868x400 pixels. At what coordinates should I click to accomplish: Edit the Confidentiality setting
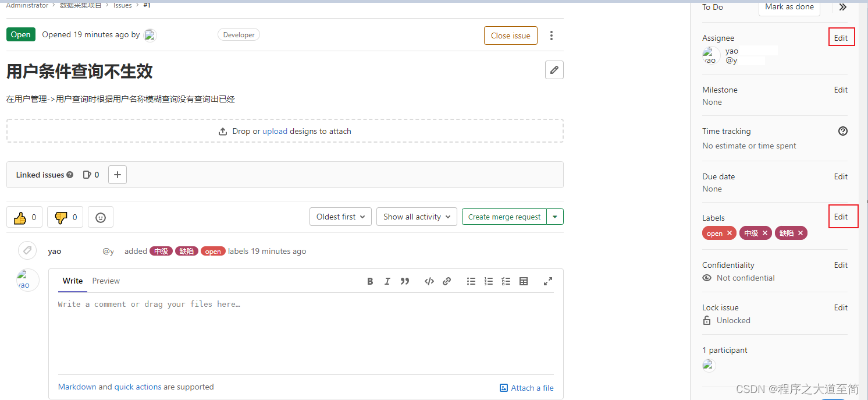[x=841, y=265]
